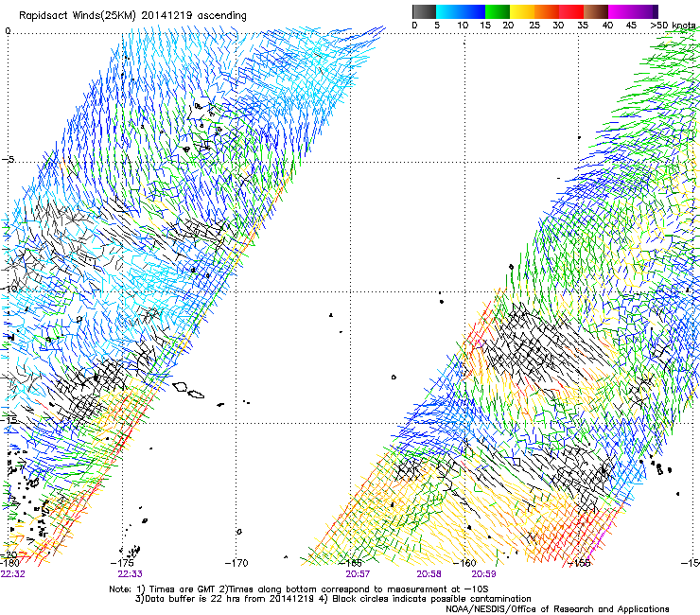The image size is (700, 615).
Task: Click the "-170" longitude axis label
Action: tap(236, 563)
